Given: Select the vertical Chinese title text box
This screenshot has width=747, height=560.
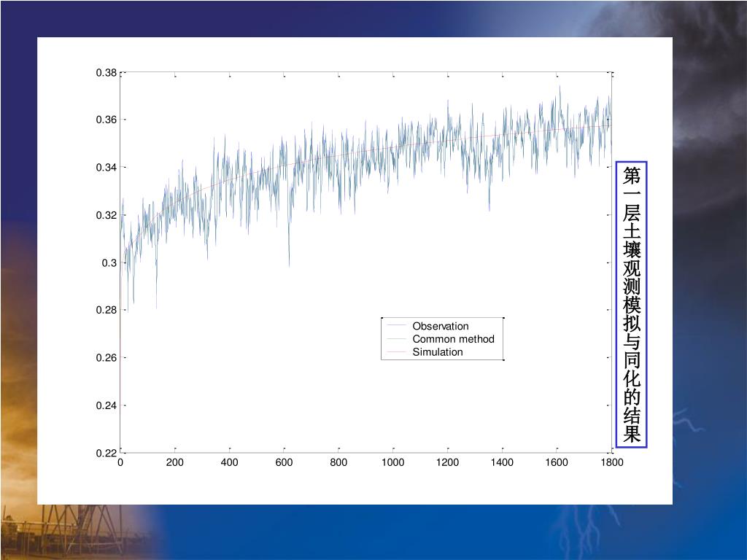Looking at the screenshot, I should (631, 305).
